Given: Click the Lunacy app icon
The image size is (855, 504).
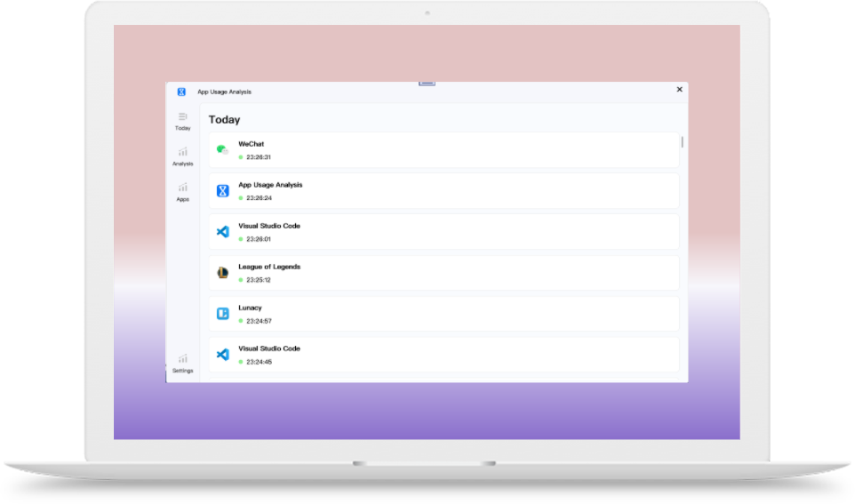Looking at the screenshot, I should 222,313.
